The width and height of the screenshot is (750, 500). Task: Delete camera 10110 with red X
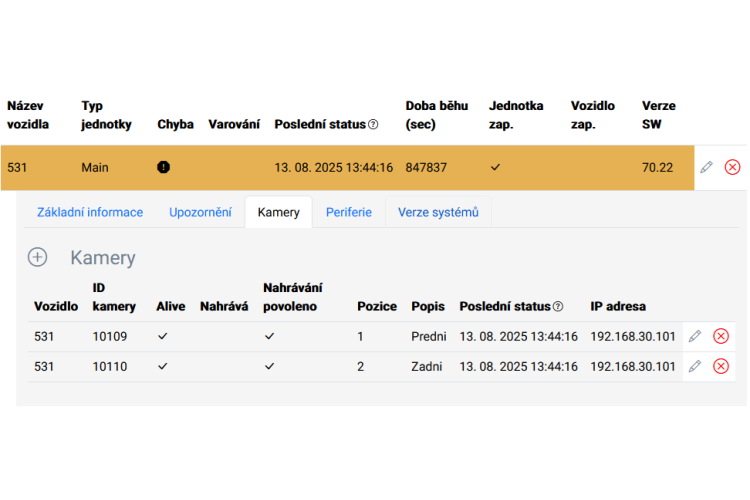point(721,367)
